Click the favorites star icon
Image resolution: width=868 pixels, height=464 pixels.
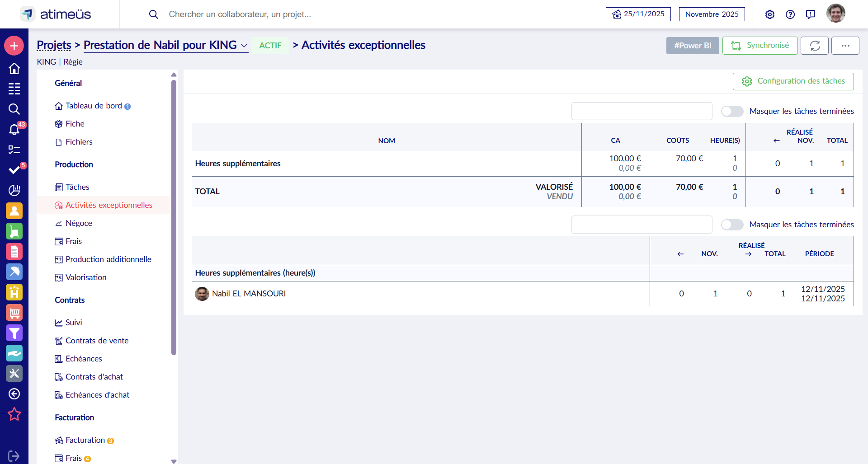pyautogui.click(x=14, y=414)
